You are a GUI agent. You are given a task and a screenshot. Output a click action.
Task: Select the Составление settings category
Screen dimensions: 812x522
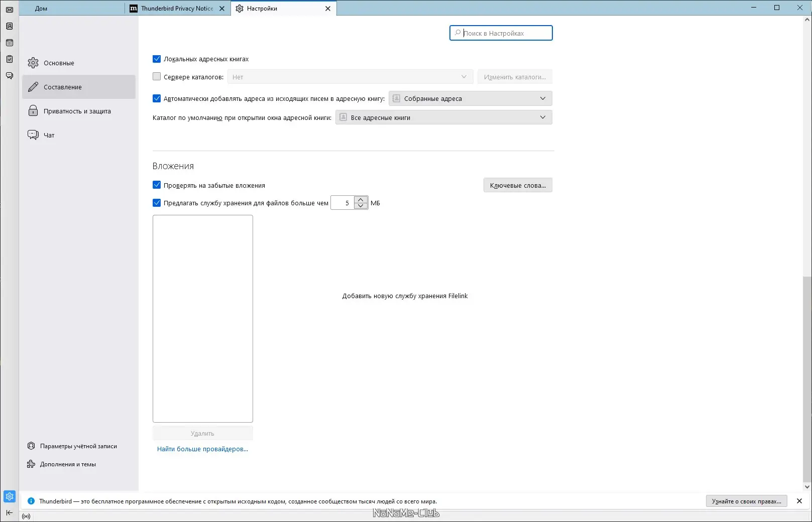point(79,87)
